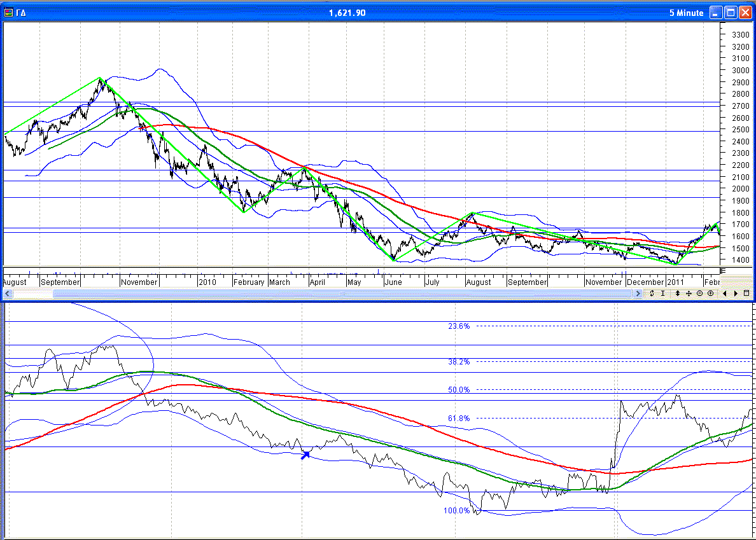Click the blue arrow marker on lower chart
Viewport: 756px width, 540px height.
305,455
